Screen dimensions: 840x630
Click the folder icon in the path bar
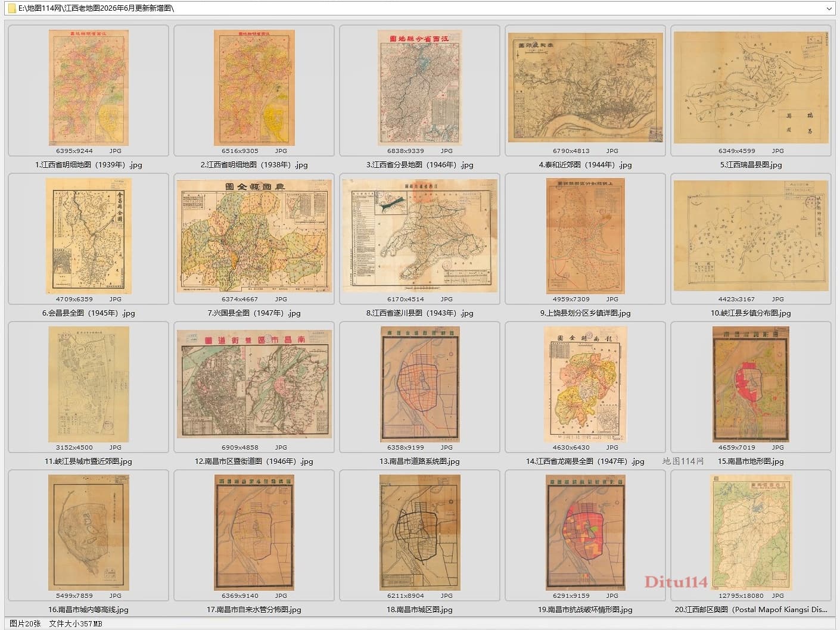pyautogui.click(x=12, y=8)
